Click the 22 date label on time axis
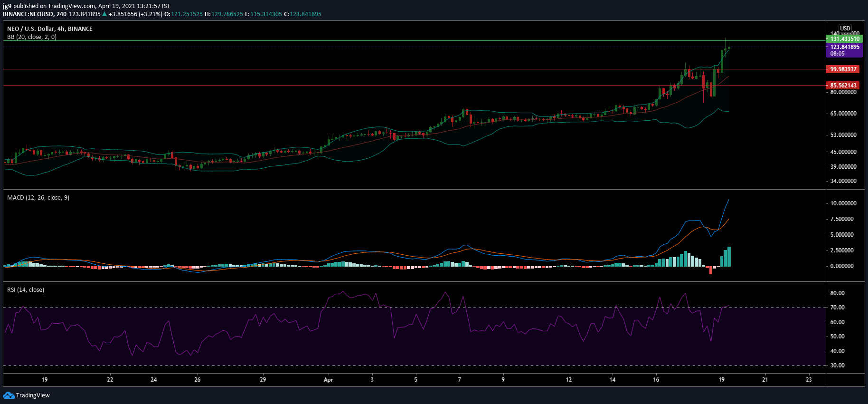Viewport: 868px width, 404px height. pyautogui.click(x=110, y=380)
